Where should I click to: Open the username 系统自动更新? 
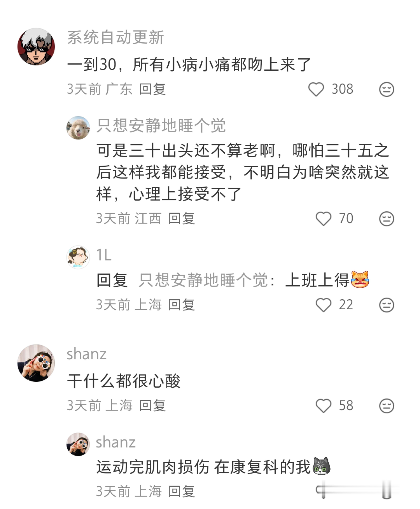point(116,37)
